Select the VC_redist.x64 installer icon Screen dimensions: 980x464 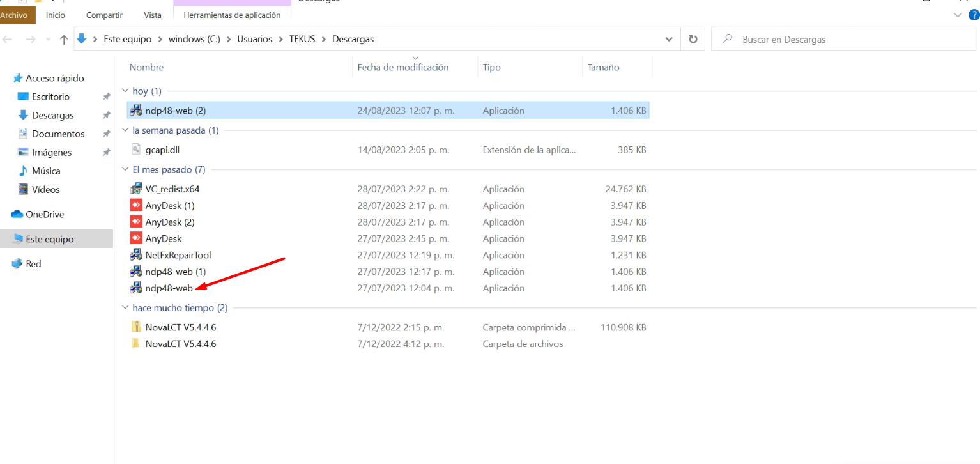tap(135, 189)
